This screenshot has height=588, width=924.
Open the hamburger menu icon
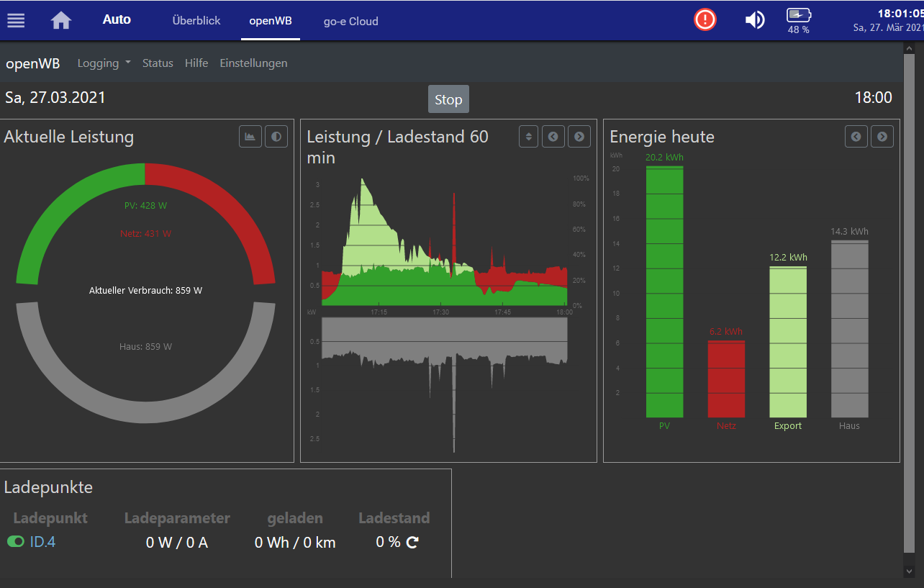click(16, 20)
